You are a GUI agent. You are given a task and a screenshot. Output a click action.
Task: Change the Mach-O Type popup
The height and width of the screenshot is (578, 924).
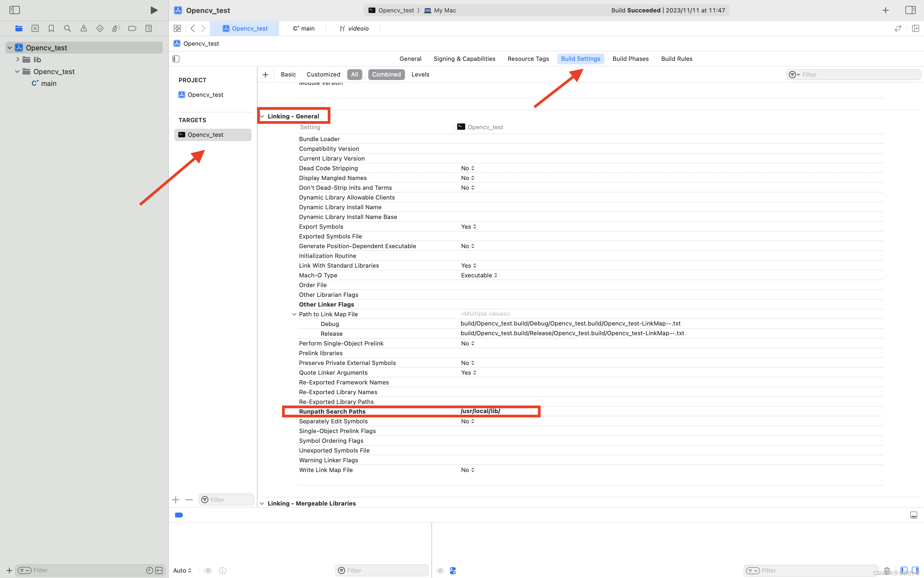(479, 275)
